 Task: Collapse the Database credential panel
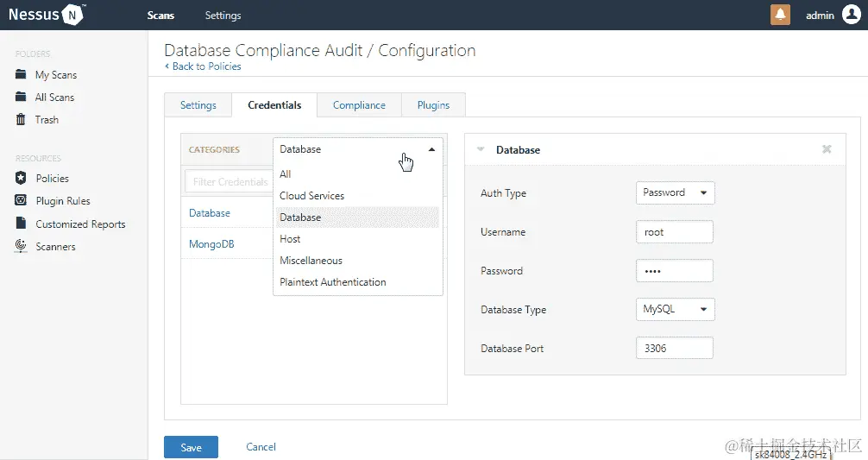pyautogui.click(x=481, y=149)
